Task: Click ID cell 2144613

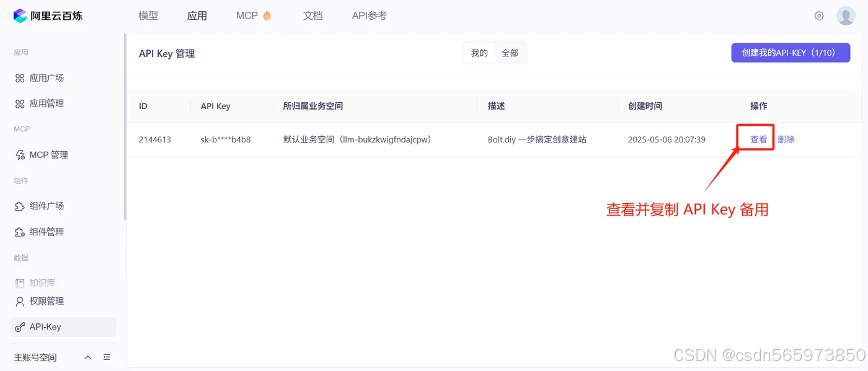Action: (155, 139)
